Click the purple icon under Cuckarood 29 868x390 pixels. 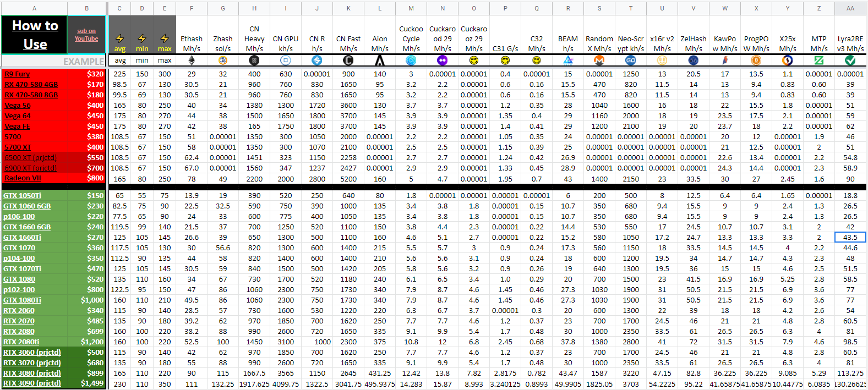tap(443, 61)
